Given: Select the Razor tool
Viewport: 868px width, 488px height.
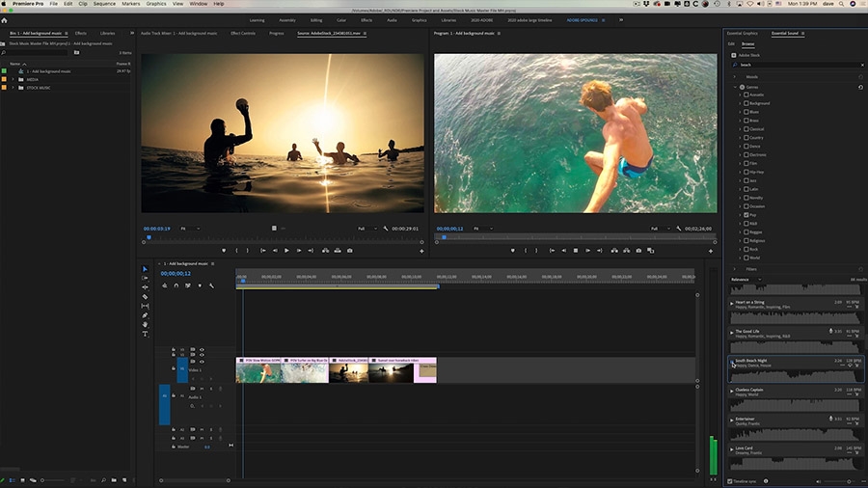Looking at the screenshot, I should 145,297.
